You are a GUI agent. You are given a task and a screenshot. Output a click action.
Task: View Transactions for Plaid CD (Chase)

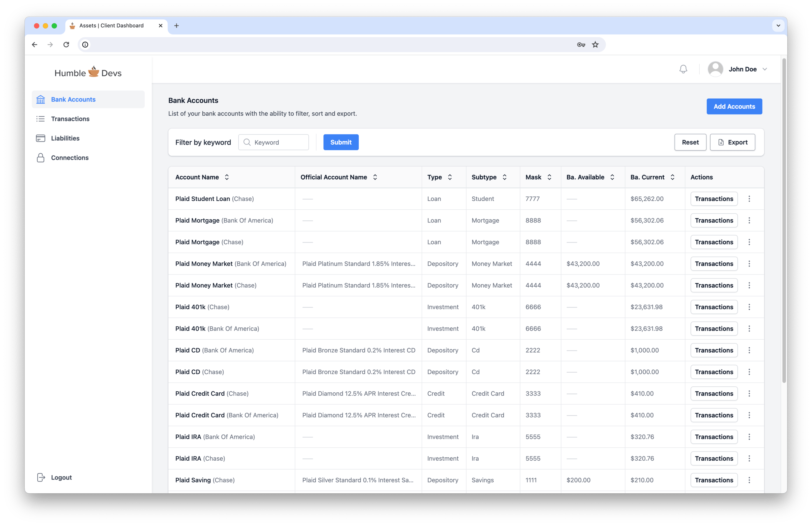point(714,372)
